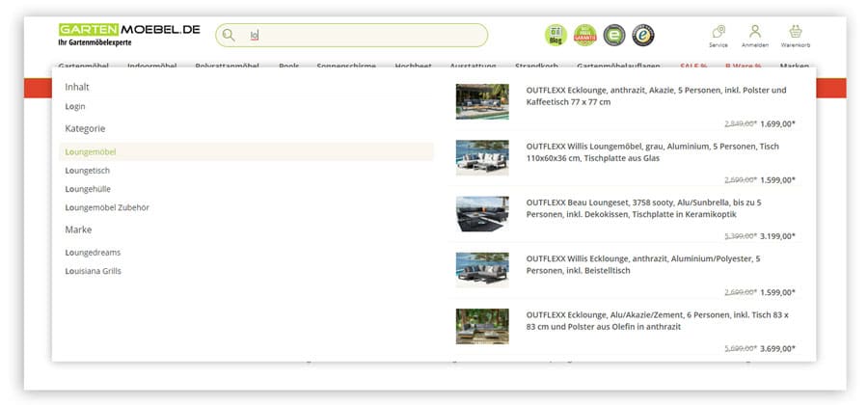Focus the search field containing 'lo'
The width and height of the screenshot is (868, 405).
tap(351, 36)
